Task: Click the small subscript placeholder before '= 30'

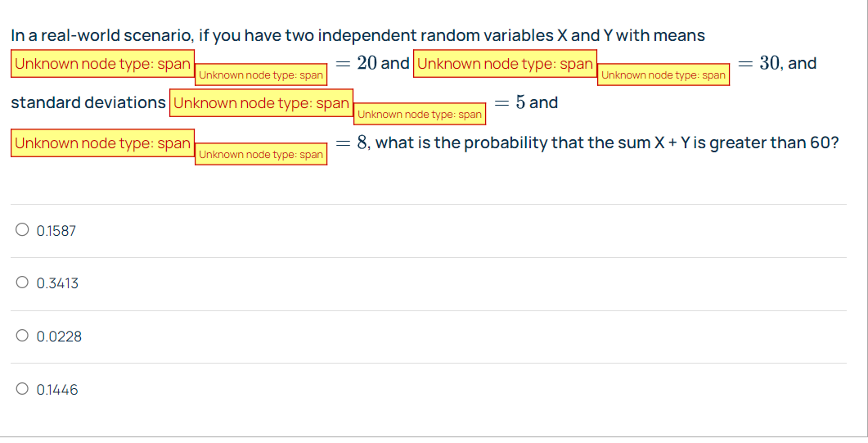Action: point(663,75)
